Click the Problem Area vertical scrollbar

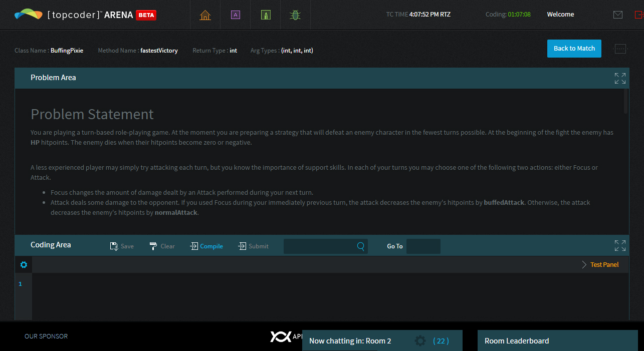pyautogui.click(x=625, y=102)
